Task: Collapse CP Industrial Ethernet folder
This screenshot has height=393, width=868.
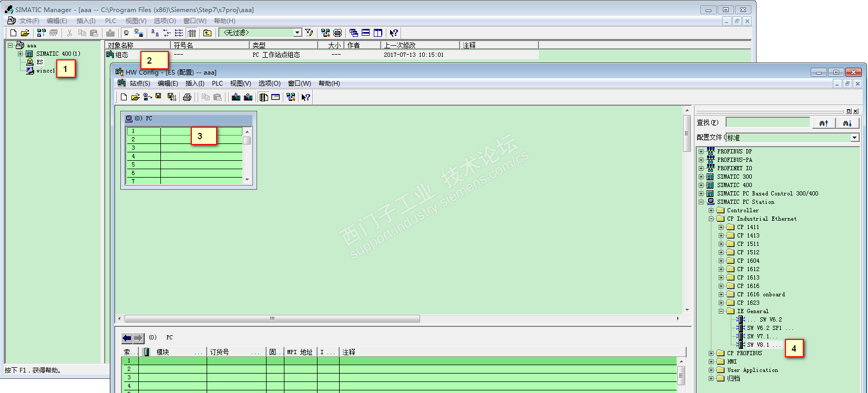Action: [x=711, y=219]
